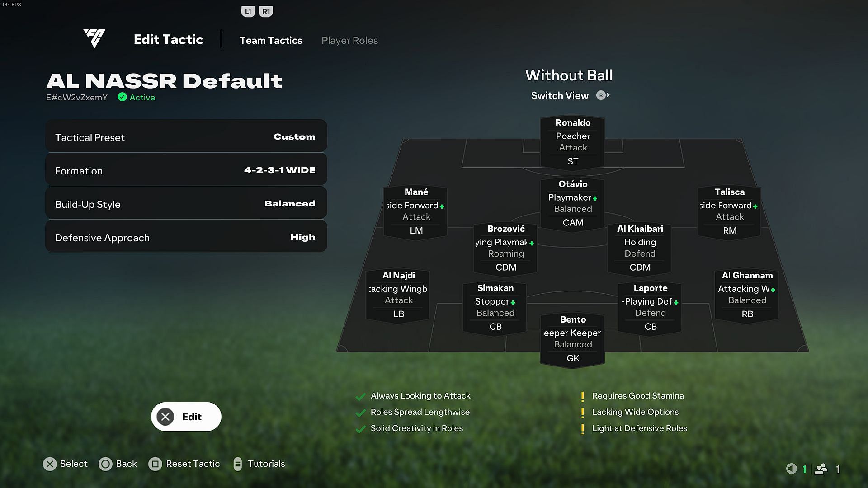Switch to the Team Tactics tab
The image size is (868, 488).
[x=271, y=40]
